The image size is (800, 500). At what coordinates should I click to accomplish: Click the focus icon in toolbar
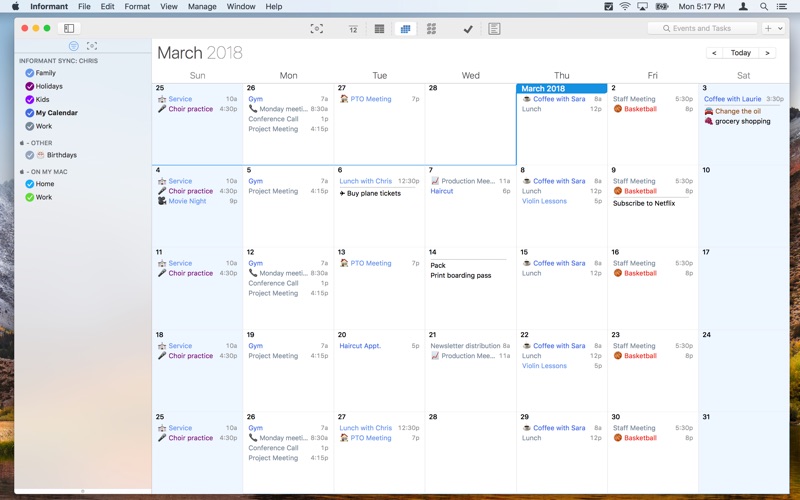[316, 29]
